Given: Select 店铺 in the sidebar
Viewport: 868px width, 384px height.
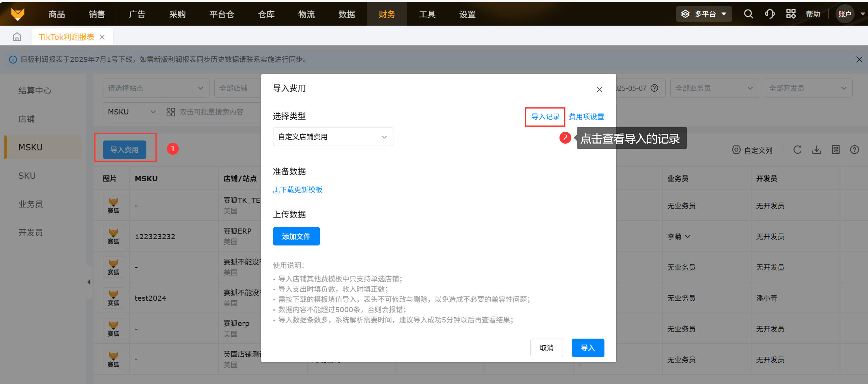Looking at the screenshot, I should click(26, 119).
